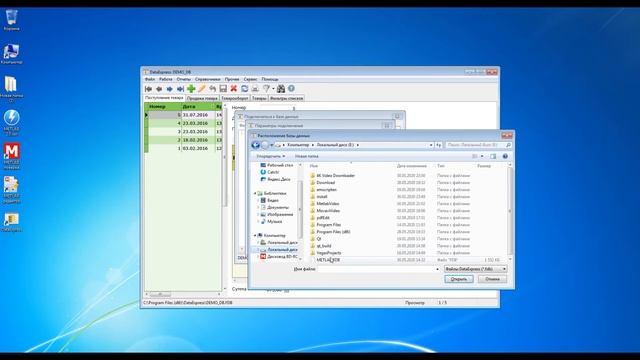Search records with the binoculars icon
The image size is (640, 360).
coord(281,89)
